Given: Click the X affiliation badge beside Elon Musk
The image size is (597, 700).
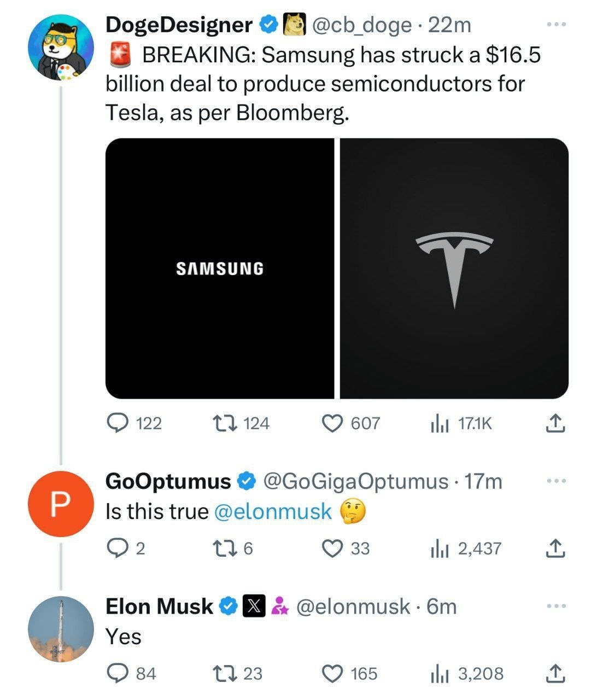Looking at the screenshot, I should 254,606.
